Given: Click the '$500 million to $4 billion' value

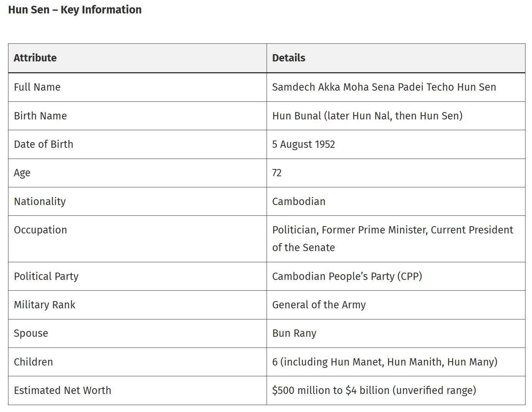Looking at the screenshot, I should pos(374,390).
